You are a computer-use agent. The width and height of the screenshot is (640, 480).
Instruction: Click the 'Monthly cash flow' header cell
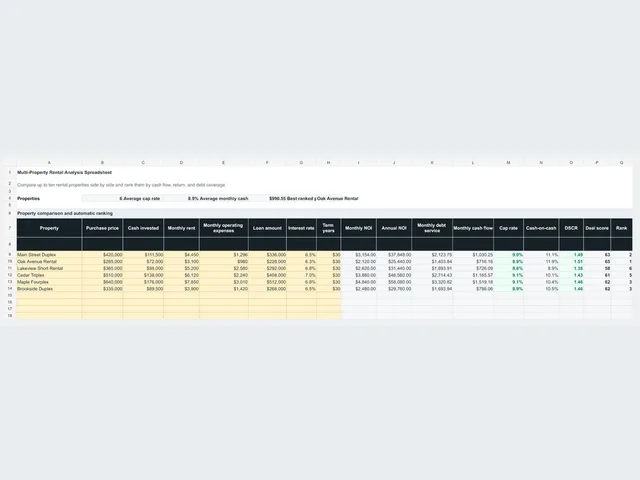(473, 228)
